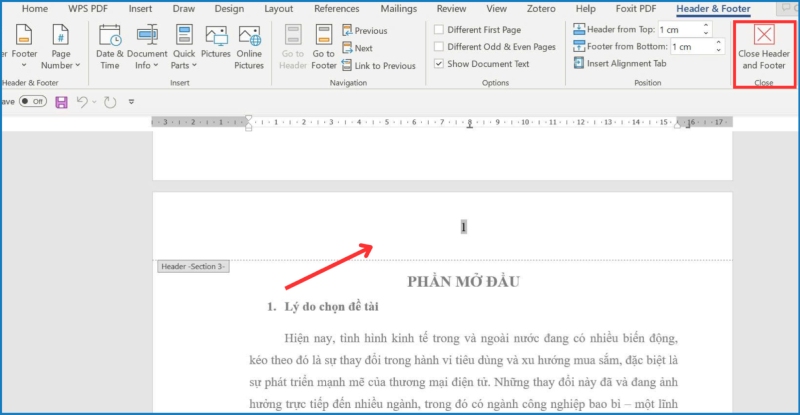Image resolution: width=800 pixels, height=415 pixels.
Task: Expand Document Info dropdown arrow
Action: point(156,65)
